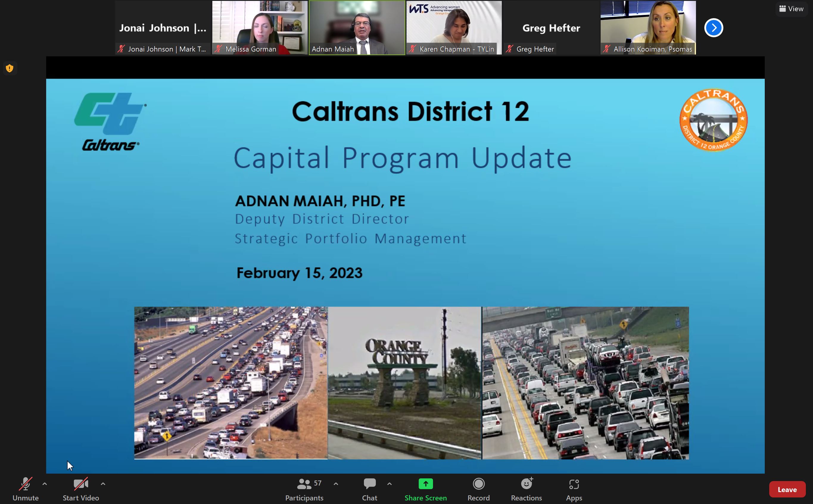Viewport: 813px width, 504px height.
Task: Open the Apps panel
Action: tap(574, 489)
